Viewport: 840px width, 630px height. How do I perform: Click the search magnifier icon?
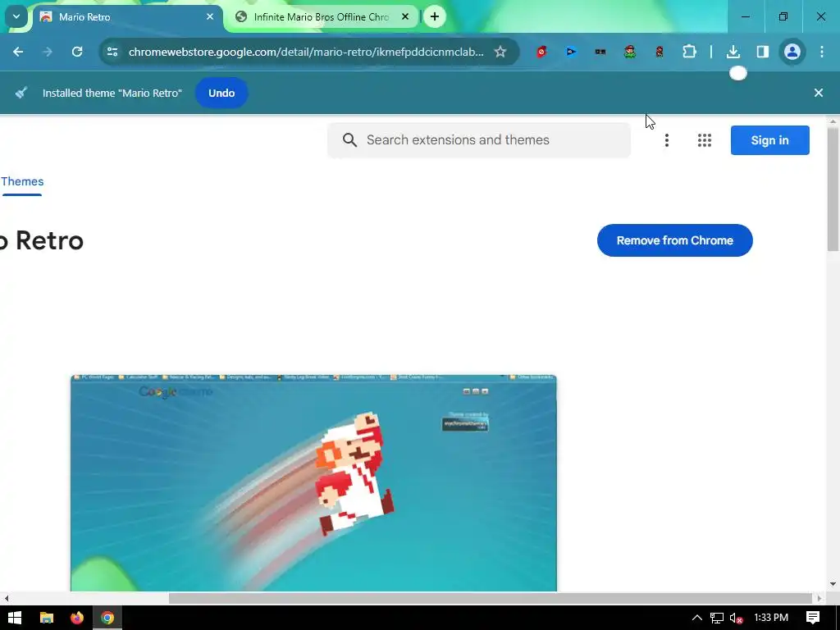tap(349, 139)
